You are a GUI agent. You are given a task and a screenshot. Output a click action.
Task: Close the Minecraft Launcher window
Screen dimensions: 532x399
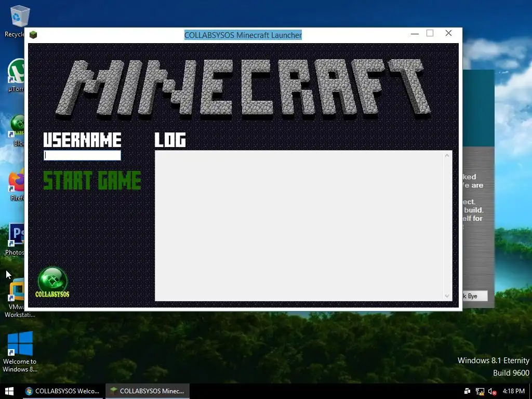click(x=448, y=33)
